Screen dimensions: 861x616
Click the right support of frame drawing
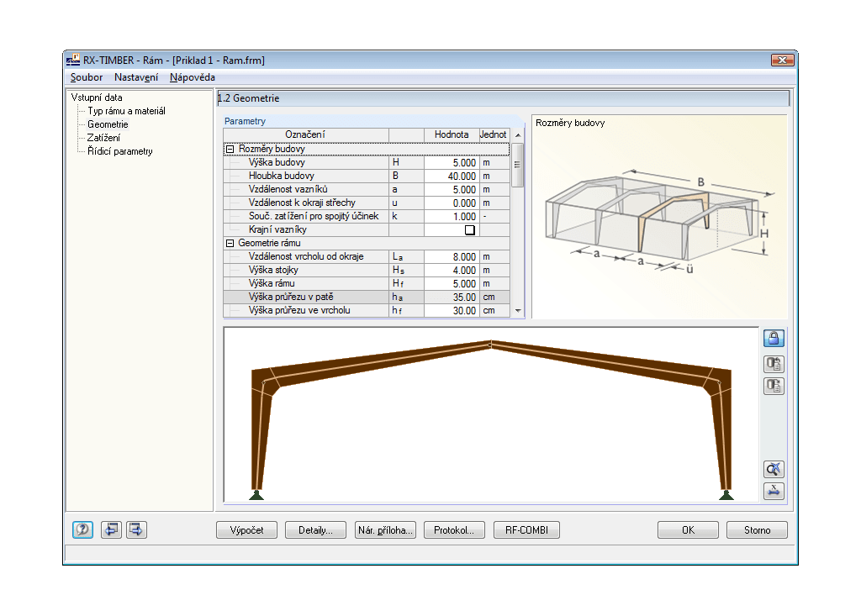(x=726, y=495)
